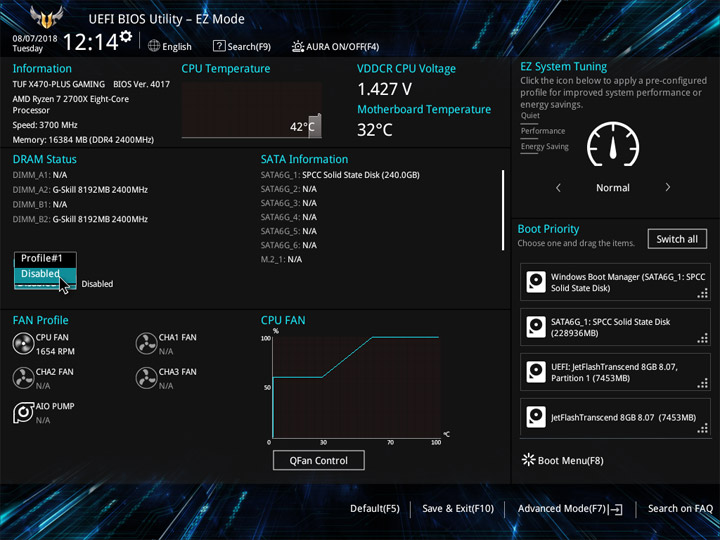Select UEFI JetFlashTranscend Partition 1 boot icon
This screenshot has width=720, height=540.
pos(536,372)
